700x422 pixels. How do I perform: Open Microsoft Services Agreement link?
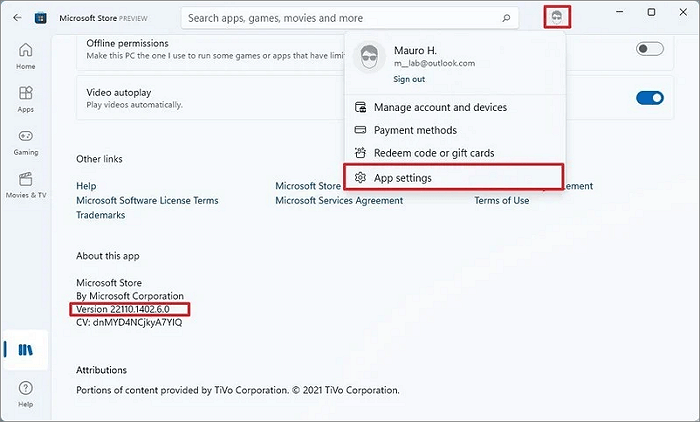tap(339, 200)
